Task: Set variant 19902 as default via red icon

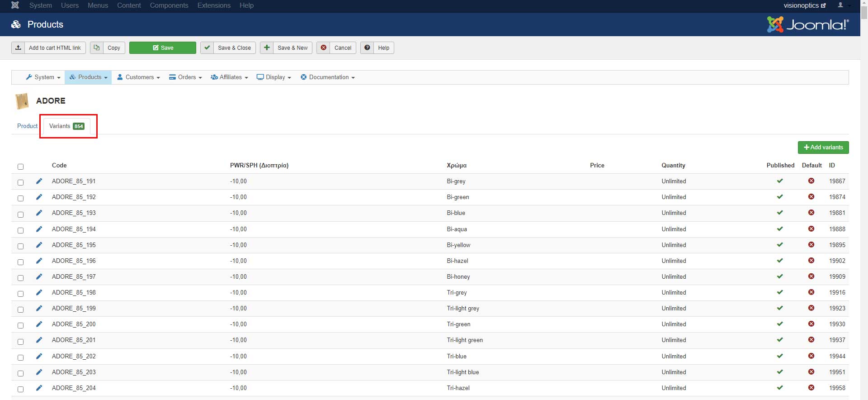Action: [x=811, y=261]
